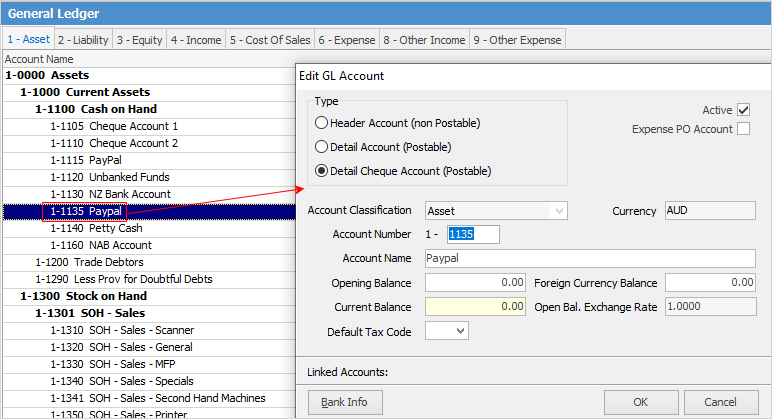This screenshot has height=419, width=772.
Task: Select account 1-1130 NZ Bank Account
Action: [149, 194]
